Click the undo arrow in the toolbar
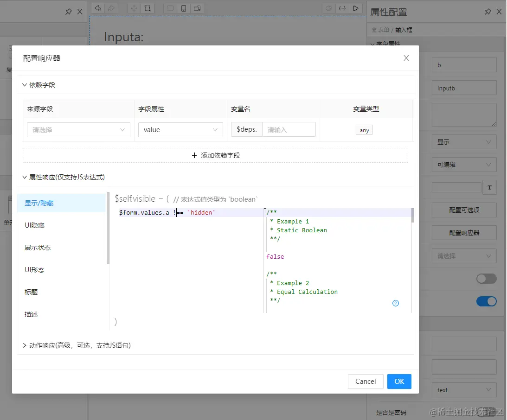The image size is (507, 420). [98, 8]
